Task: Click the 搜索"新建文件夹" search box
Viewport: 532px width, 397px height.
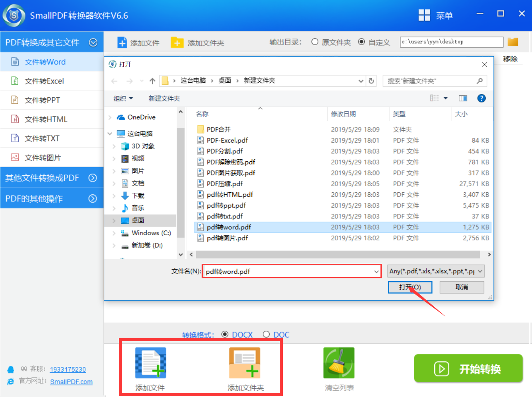Action: pos(435,81)
